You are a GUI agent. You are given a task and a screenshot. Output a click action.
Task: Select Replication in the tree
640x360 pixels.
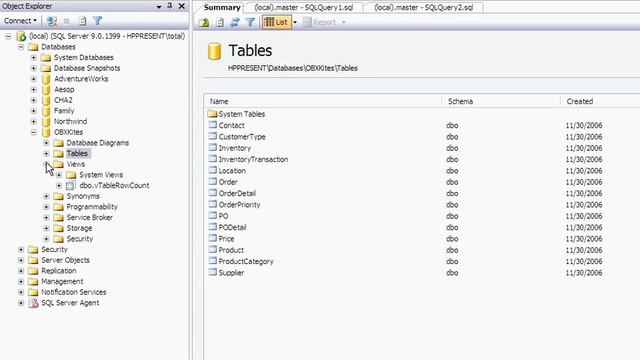pyautogui.click(x=58, y=271)
